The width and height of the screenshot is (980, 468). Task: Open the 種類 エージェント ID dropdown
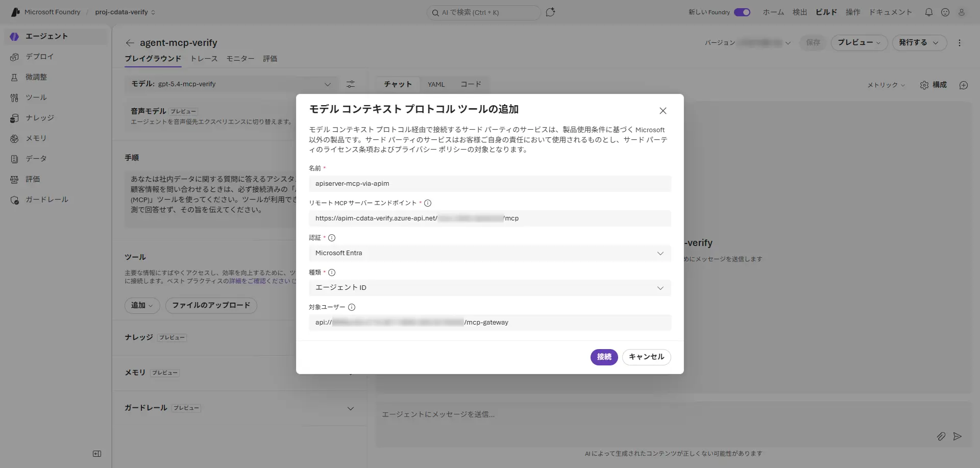[490, 288]
